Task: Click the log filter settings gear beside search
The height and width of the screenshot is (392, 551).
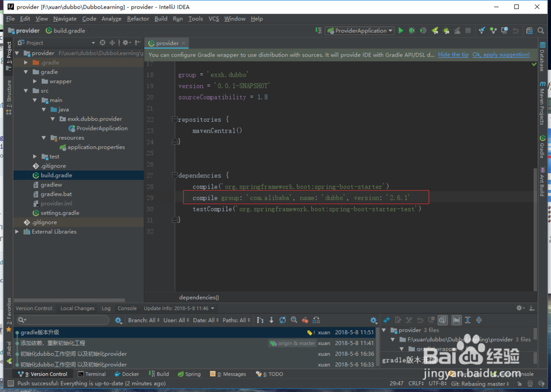Action: 118,320
